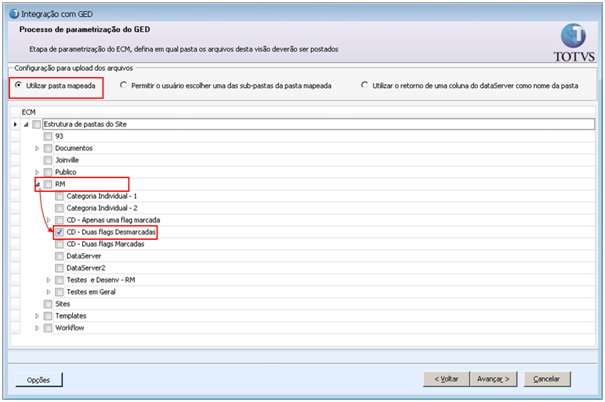Expand the Templates folder node
605x402 pixels.
coord(37,316)
